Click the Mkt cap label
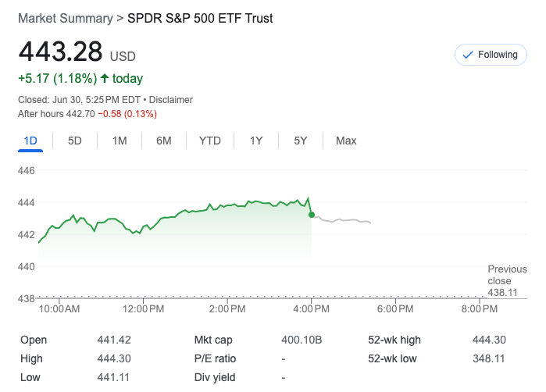Screen dimensions: 546x392 point(213,340)
